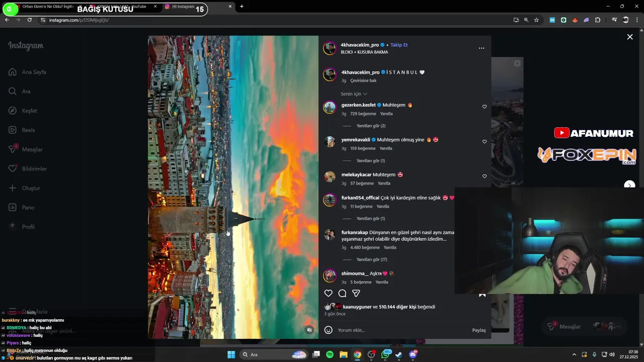Show hidden system tray icons
The height and width of the screenshot is (362, 644).
[574, 354]
